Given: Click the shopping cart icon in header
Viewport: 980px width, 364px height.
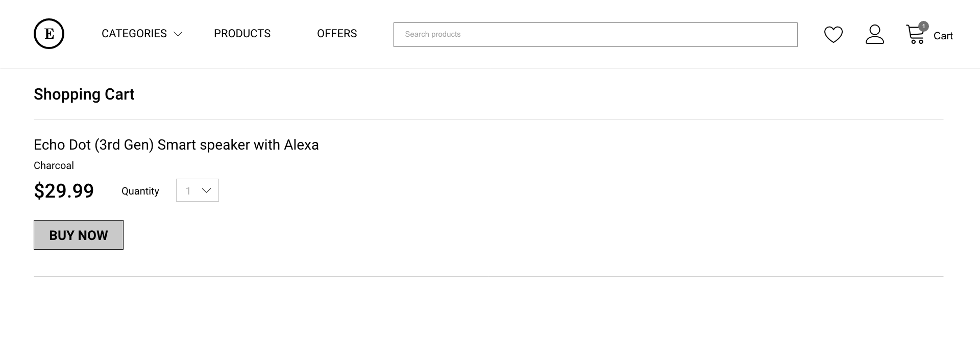Looking at the screenshot, I should [x=915, y=35].
